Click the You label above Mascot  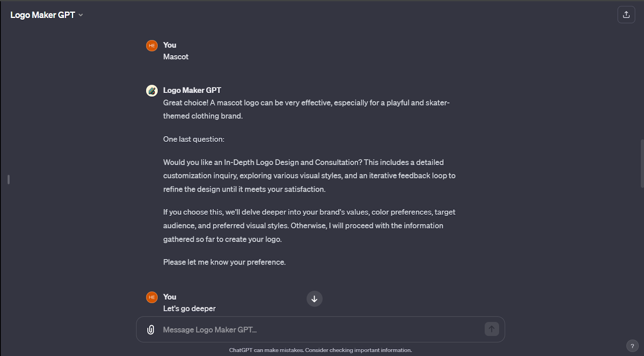169,45
